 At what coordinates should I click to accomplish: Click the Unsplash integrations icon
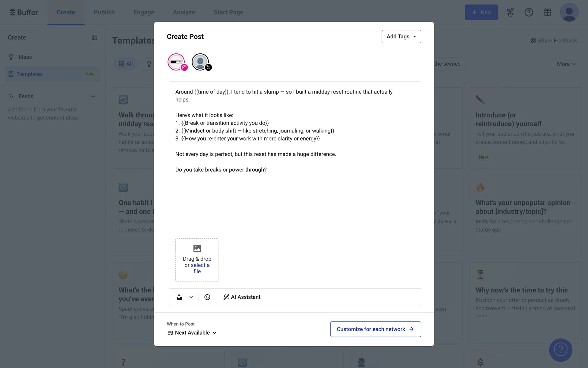pyautogui.click(x=179, y=297)
